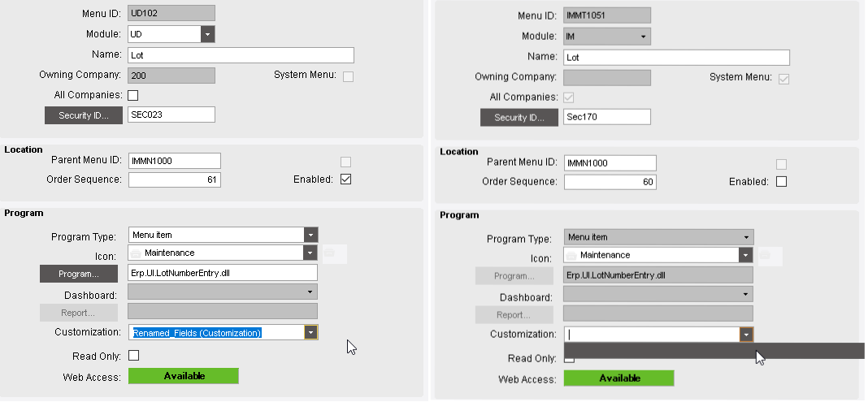Click Menu ID field showing UD102
This screenshot has width=868, height=402.
(171, 13)
